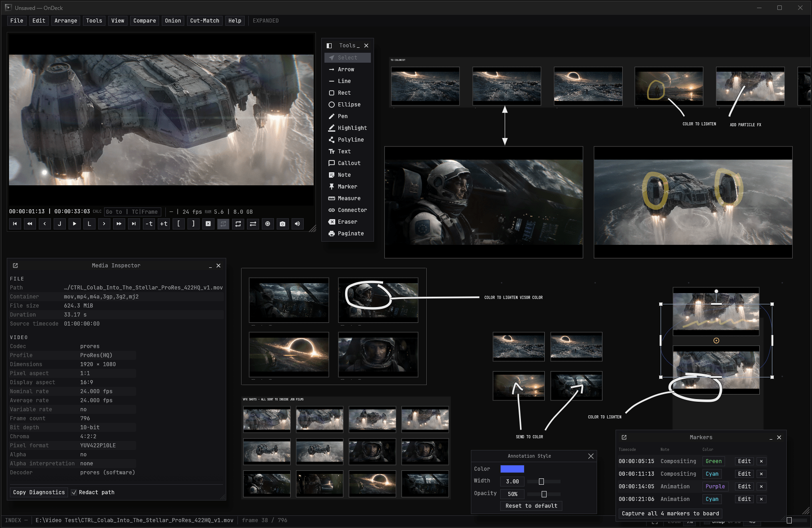Viewport: 812px width, 528px height.
Task: Open the File menu
Action: click(x=17, y=21)
